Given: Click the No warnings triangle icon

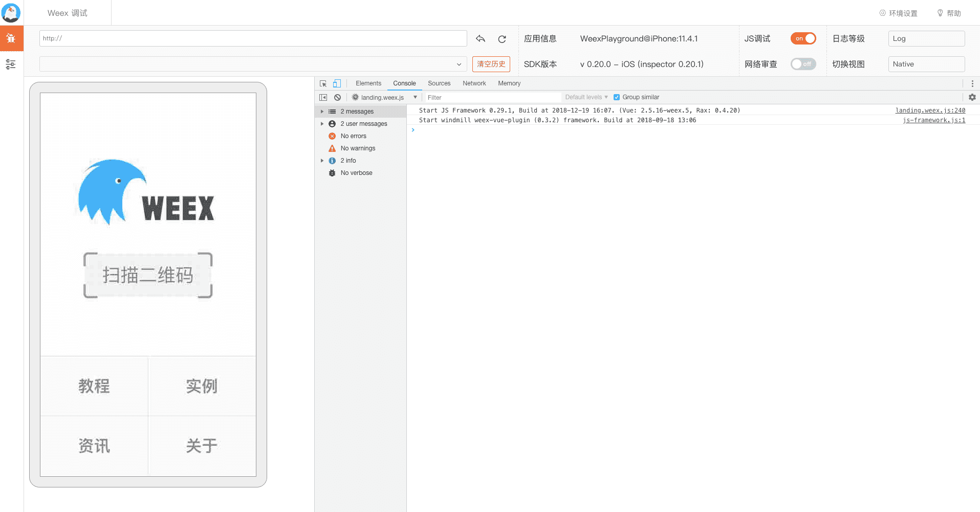Looking at the screenshot, I should point(332,148).
